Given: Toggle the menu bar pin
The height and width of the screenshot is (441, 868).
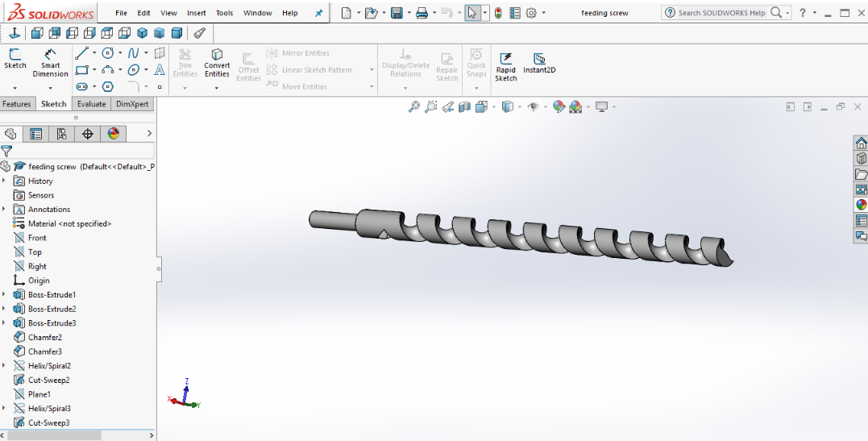Looking at the screenshot, I should click(x=319, y=13).
